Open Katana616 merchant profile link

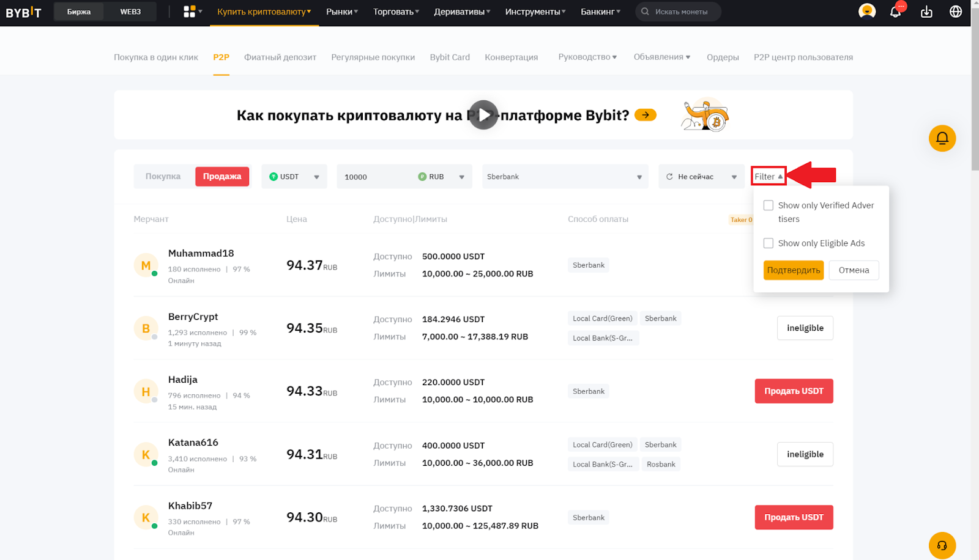click(193, 442)
